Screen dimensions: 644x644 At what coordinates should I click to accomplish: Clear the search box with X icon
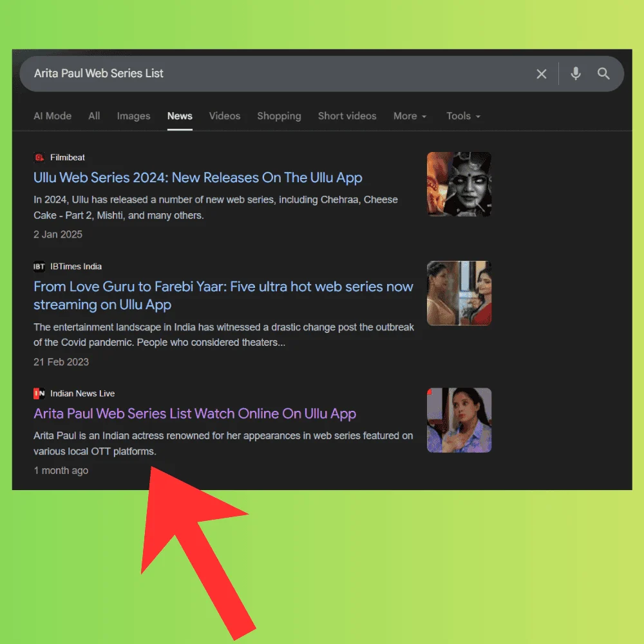(542, 74)
